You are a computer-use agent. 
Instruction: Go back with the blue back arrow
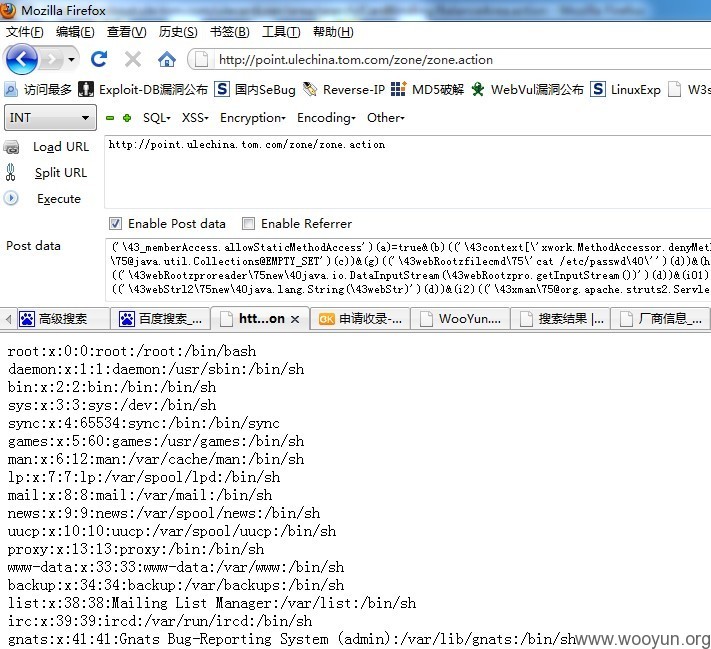point(20,59)
